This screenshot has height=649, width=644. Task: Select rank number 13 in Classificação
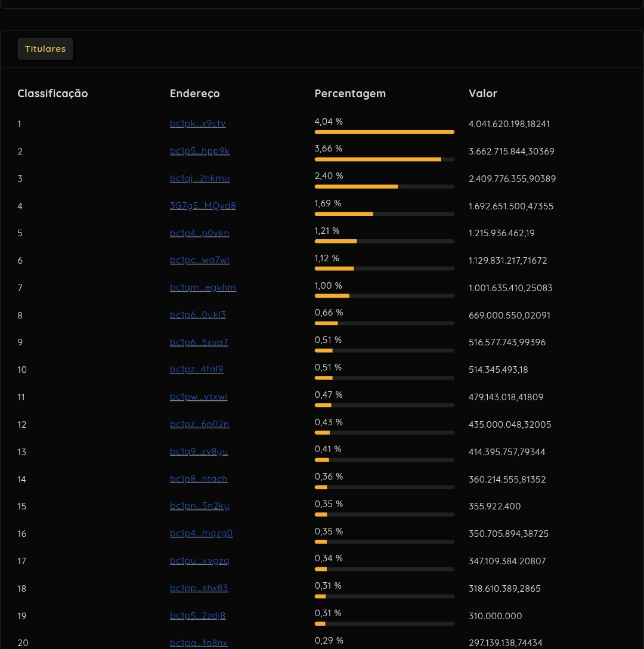(x=21, y=452)
